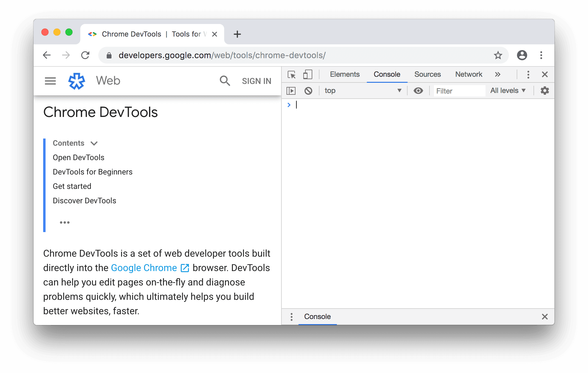
Task: Click the more DevTools options icon
Action: click(x=527, y=74)
